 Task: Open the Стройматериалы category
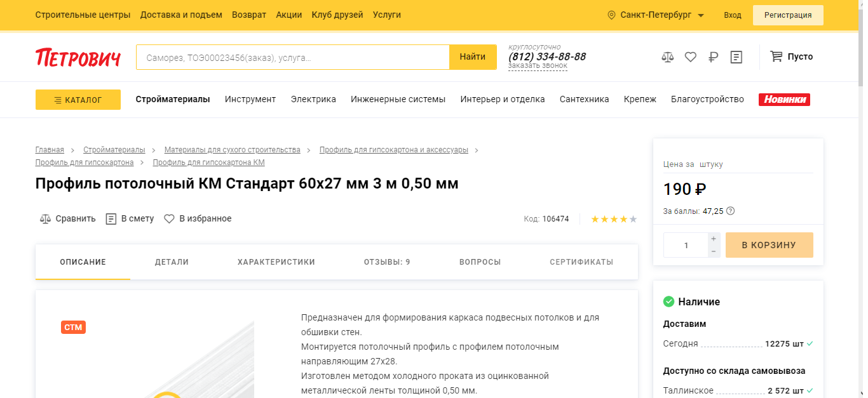173,99
